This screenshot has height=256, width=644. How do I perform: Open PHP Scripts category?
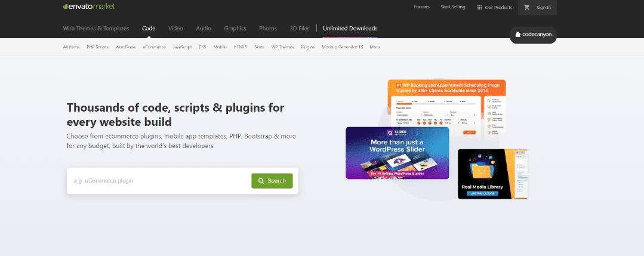point(98,47)
